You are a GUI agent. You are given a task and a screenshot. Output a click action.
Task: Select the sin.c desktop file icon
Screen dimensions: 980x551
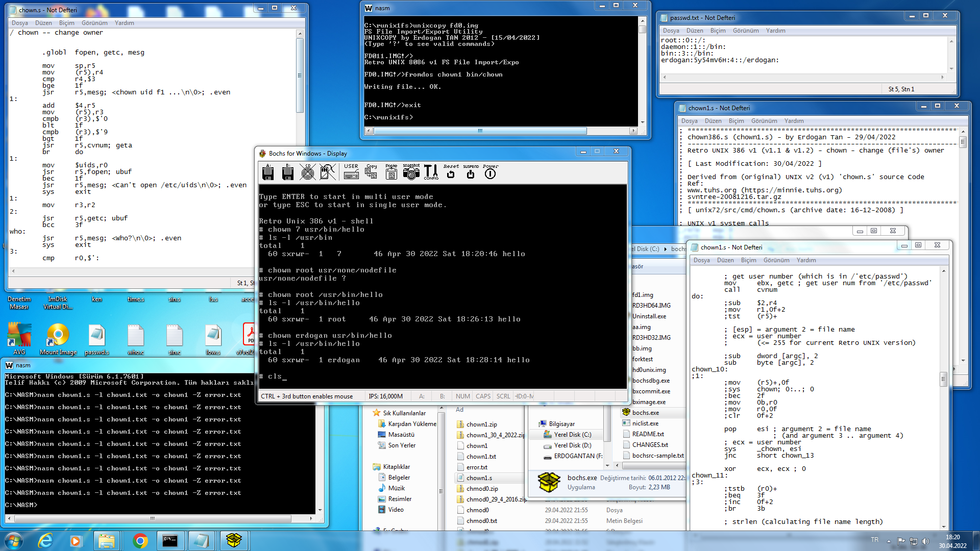point(175,339)
